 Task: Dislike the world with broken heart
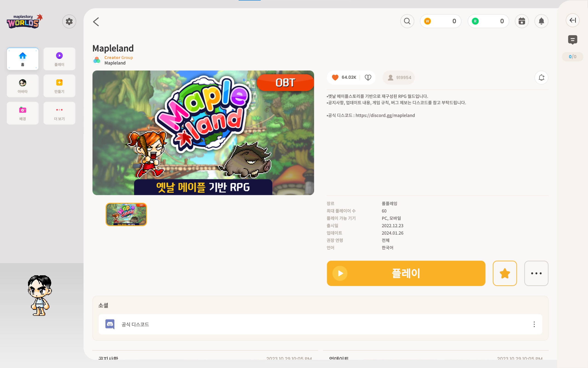click(368, 78)
